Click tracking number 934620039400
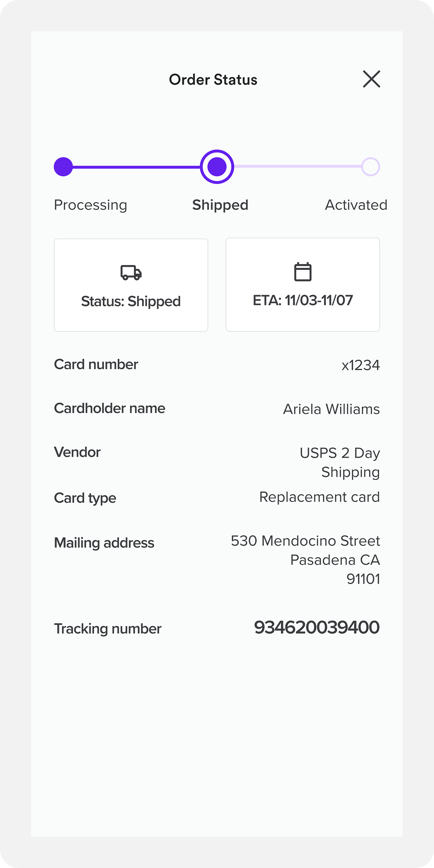The image size is (434, 868). (317, 628)
